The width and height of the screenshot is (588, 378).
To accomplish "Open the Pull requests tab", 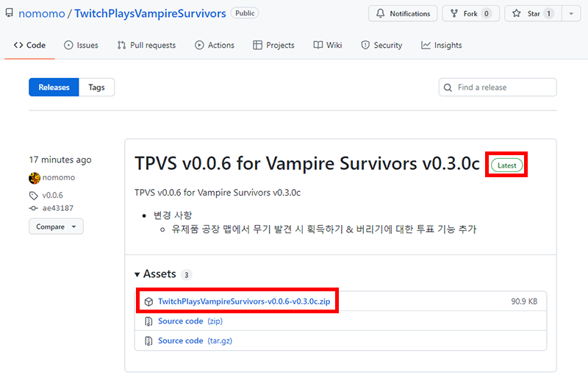I will click(146, 45).
